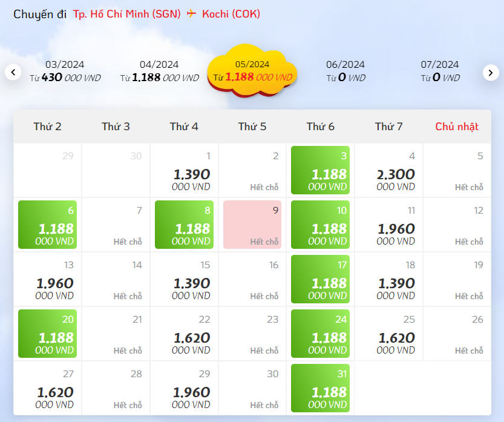Click sold-out cell May 23
Image resolution: width=504 pixels, height=422 pixels.
(x=252, y=334)
